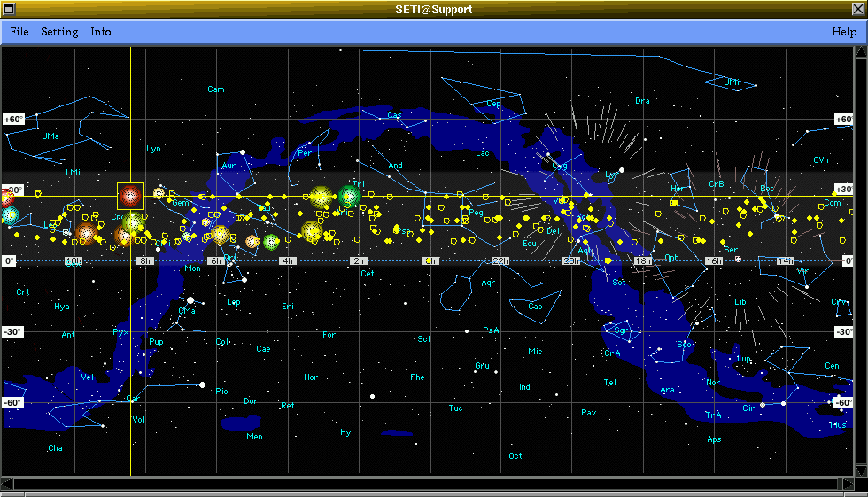868x497 pixels.
Task: Click the 'Eri' constellation label
Action: pos(288,306)
